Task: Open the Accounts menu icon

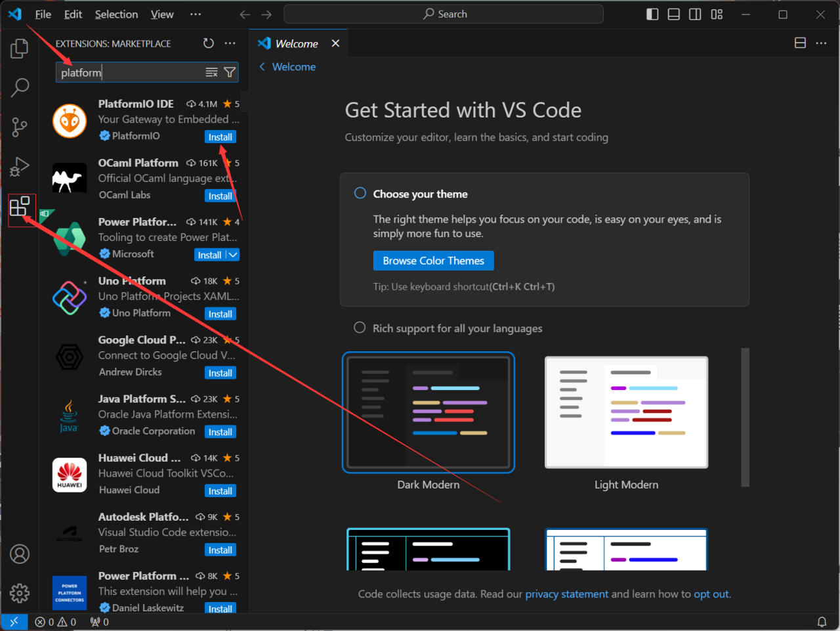Action: [x=20, y=554]
